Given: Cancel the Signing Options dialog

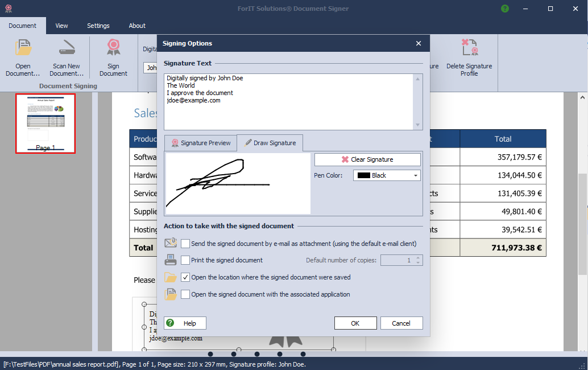Looking at the screenshot, I should [x=401, y=323].
